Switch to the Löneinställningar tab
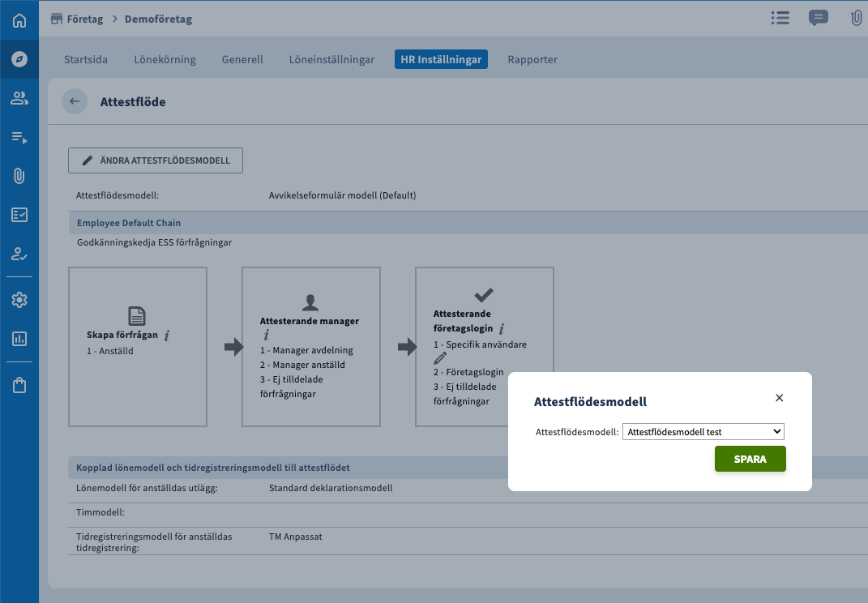The image size is (868, 603). (x=331, y=59)
